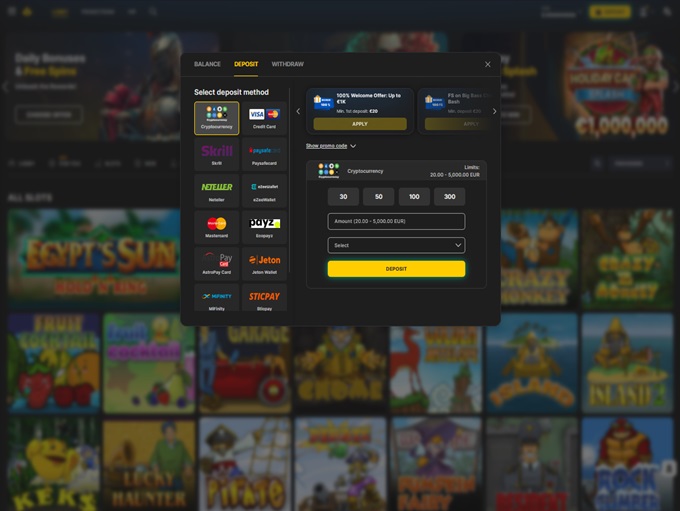Select the eZeeWallet payment option
The height and width of the screenshot is (511, 680).
264,190
